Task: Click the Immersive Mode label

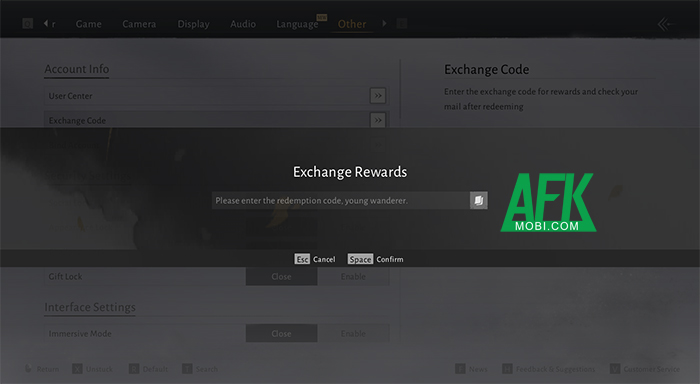Action: tap(80, 334)
